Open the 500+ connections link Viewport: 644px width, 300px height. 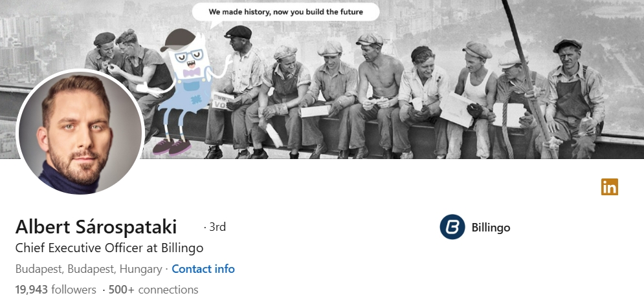tap(153, 290)
